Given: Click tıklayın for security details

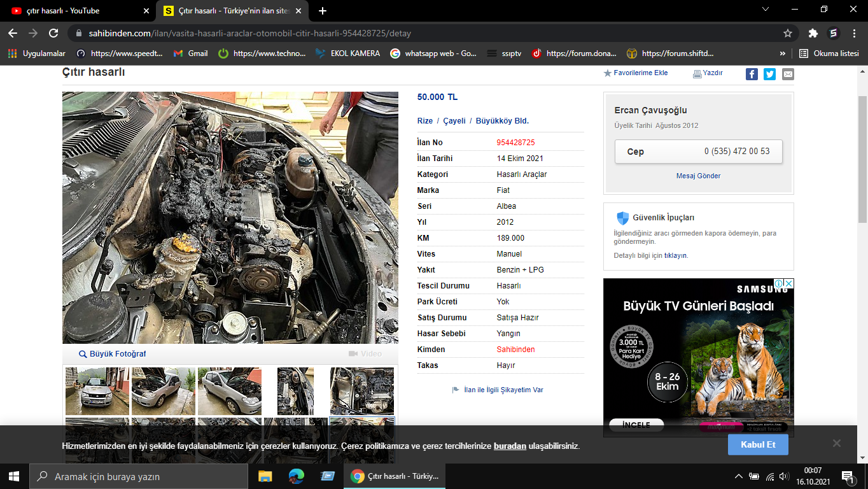Looking at the screenshot, I should click(x=676, y=255).
